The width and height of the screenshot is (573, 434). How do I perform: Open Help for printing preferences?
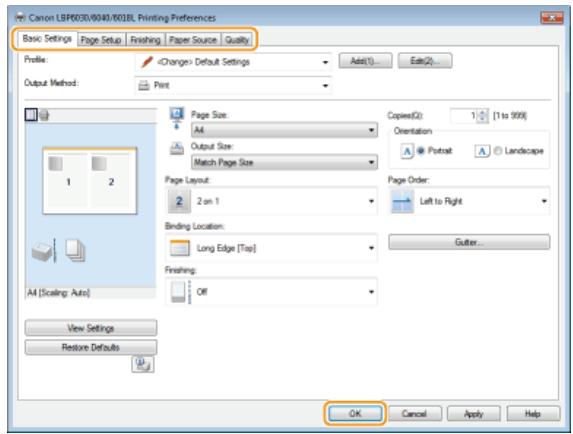point(533,414)
